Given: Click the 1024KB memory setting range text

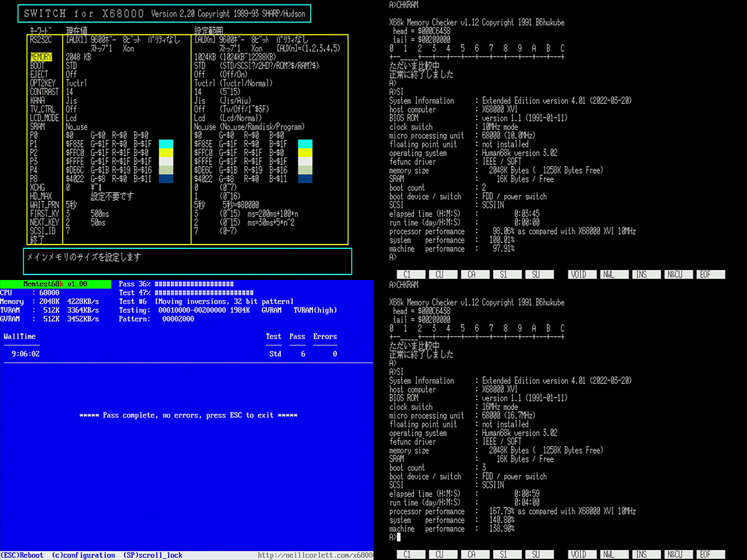Looking at the screenshot, I should tap(235, 57).
